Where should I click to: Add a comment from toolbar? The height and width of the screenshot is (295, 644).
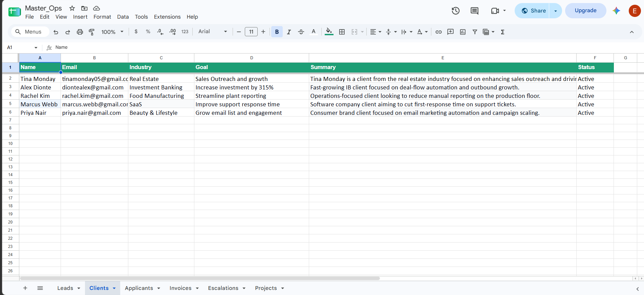pyautogui.click(x=450, y=32)
